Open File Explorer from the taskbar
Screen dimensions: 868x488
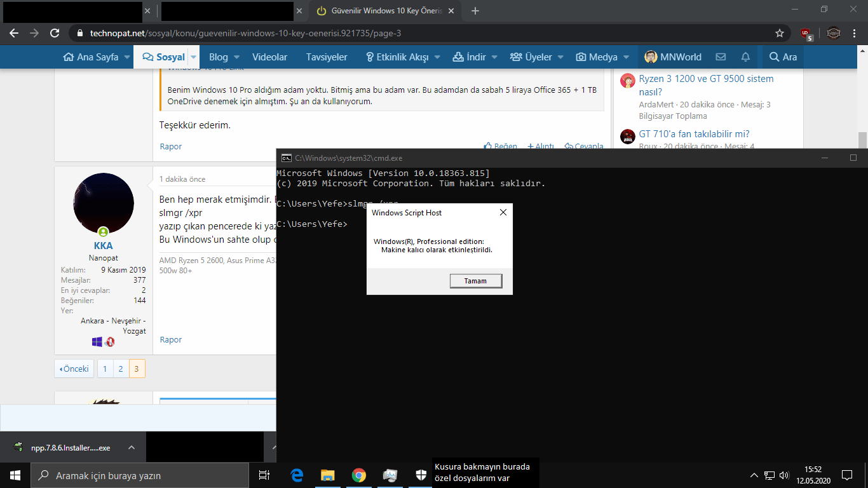pos(328,475)
